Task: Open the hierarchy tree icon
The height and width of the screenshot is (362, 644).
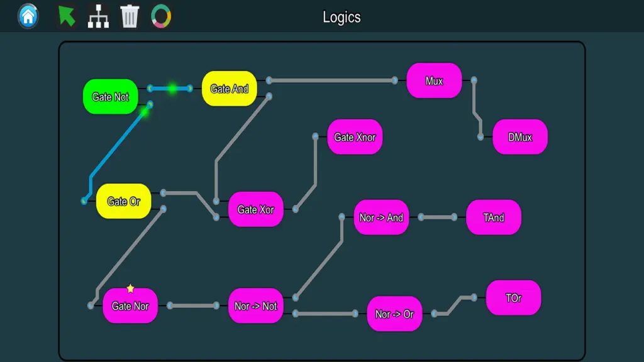Action: 98,16
